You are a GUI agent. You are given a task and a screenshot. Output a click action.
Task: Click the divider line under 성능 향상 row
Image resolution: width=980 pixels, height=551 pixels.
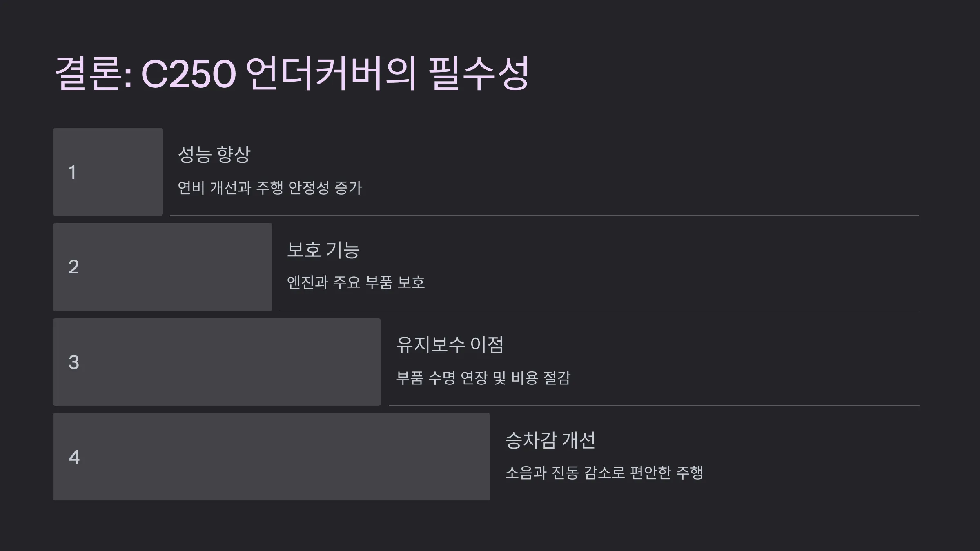coord(544,216)
